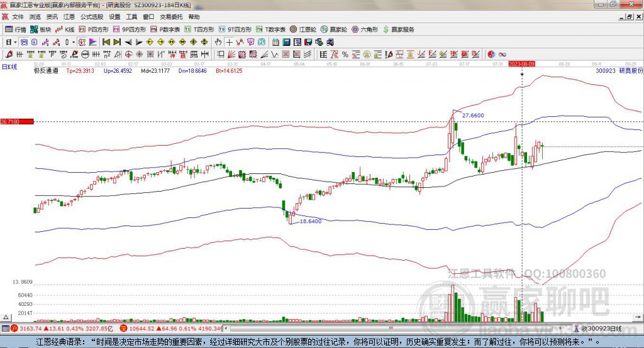
Task: Expand the period selector 日 dropdown
Action: tap(9, 42)
